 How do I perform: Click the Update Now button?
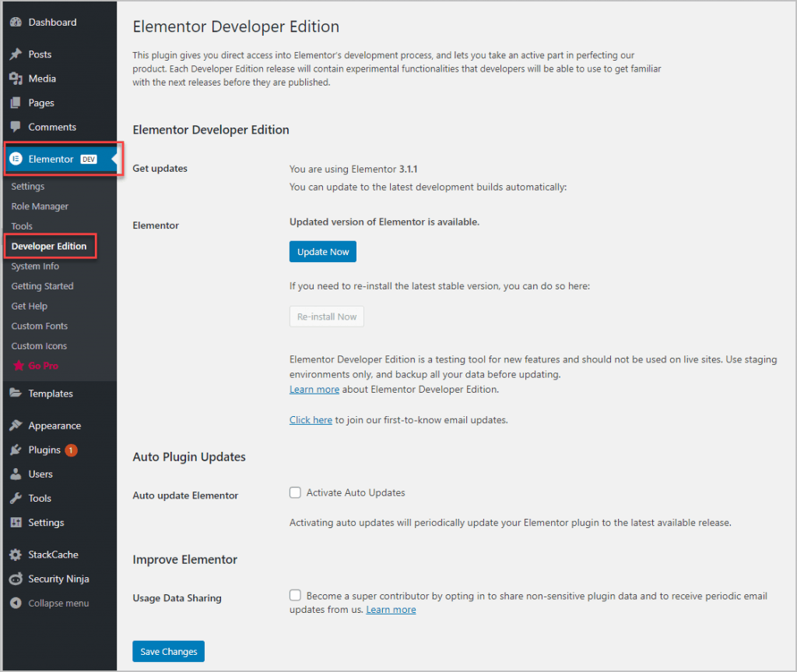click(322, 251)
